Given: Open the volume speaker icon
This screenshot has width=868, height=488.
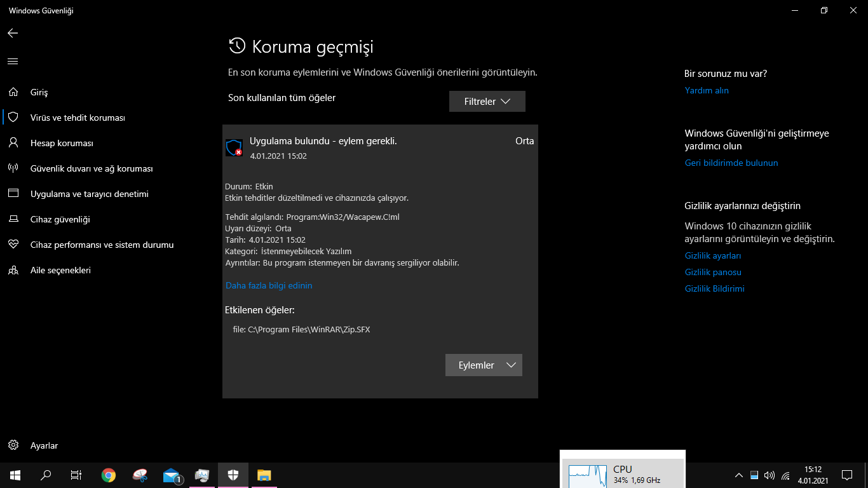Looking at the screenshot, I should [770, 475].
